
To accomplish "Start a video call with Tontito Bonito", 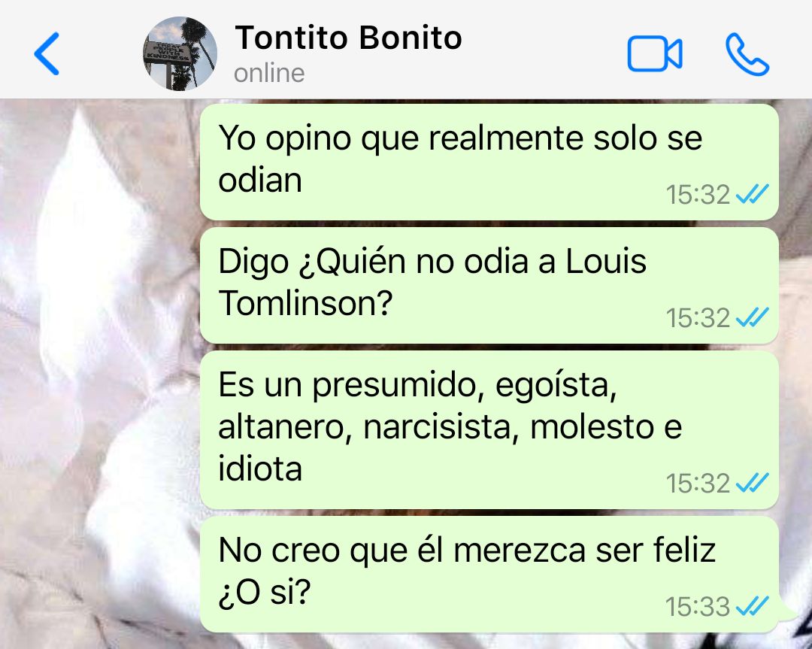I will pos(655,53).
